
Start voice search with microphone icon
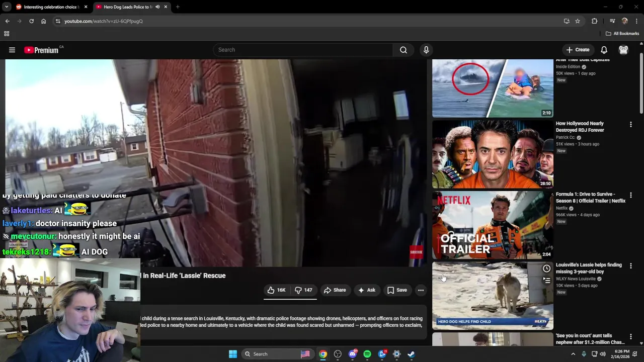[x=426, y=50]
